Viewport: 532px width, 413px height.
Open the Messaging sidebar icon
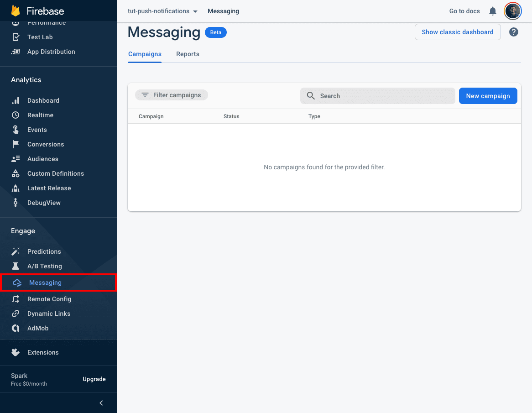click(17, 282)
